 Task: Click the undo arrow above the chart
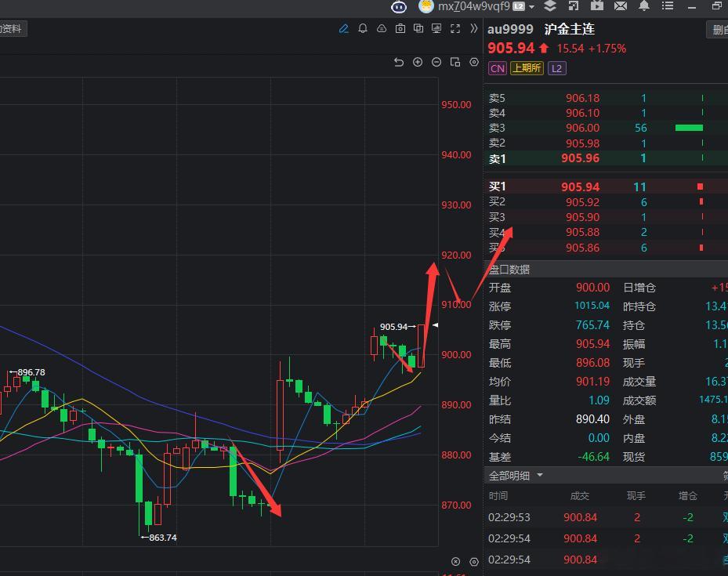click(x=399, y=62)
